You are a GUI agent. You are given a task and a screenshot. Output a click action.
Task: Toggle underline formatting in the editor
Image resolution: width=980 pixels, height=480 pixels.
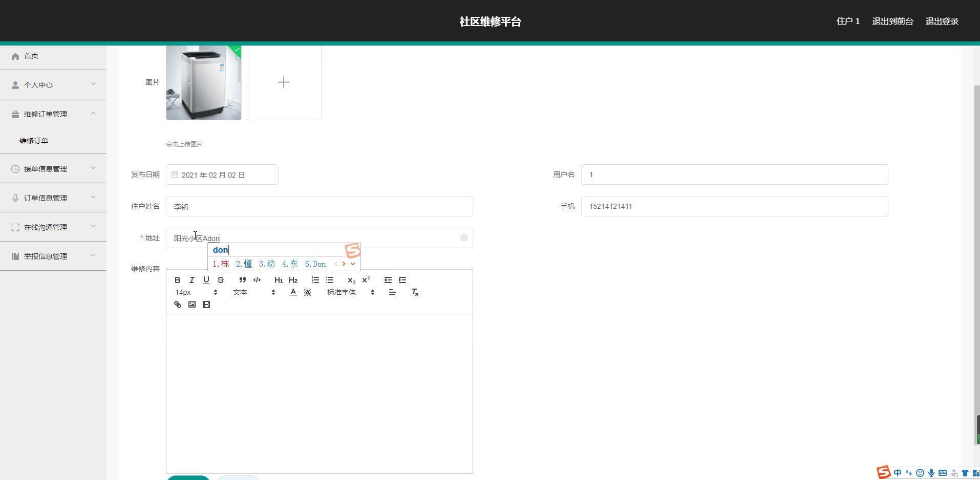[x=206, y=280]
